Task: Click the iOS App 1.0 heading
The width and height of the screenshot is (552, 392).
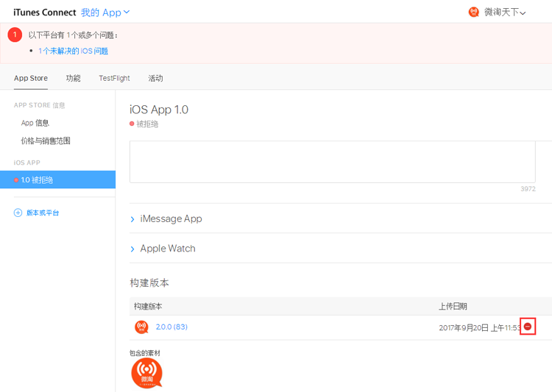Action: 159,110
